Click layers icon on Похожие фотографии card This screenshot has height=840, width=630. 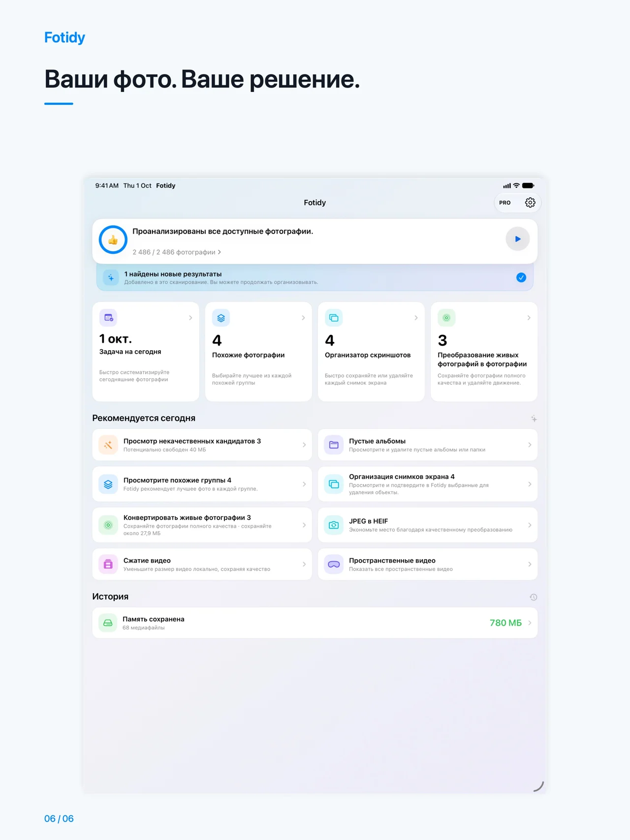[x=221, y=318]
